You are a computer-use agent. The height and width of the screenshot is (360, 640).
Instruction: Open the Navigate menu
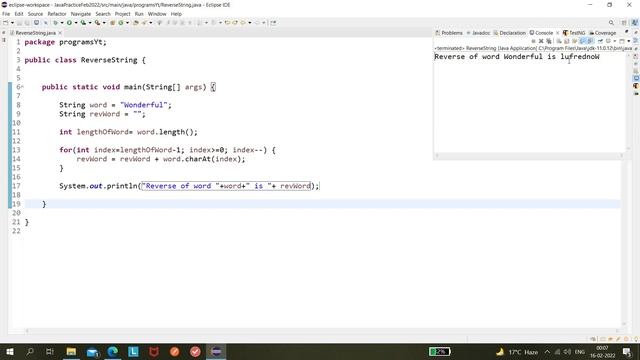(81, 14)
